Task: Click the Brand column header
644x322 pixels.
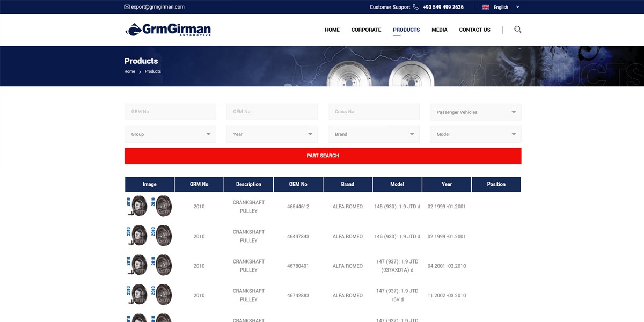Action: [348, 184]
